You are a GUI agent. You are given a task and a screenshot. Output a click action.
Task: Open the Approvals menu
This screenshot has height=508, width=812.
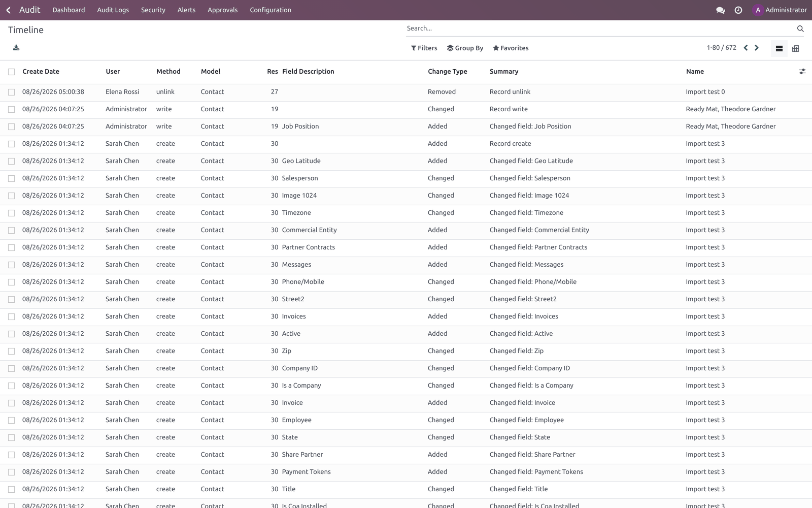[222, 10]
